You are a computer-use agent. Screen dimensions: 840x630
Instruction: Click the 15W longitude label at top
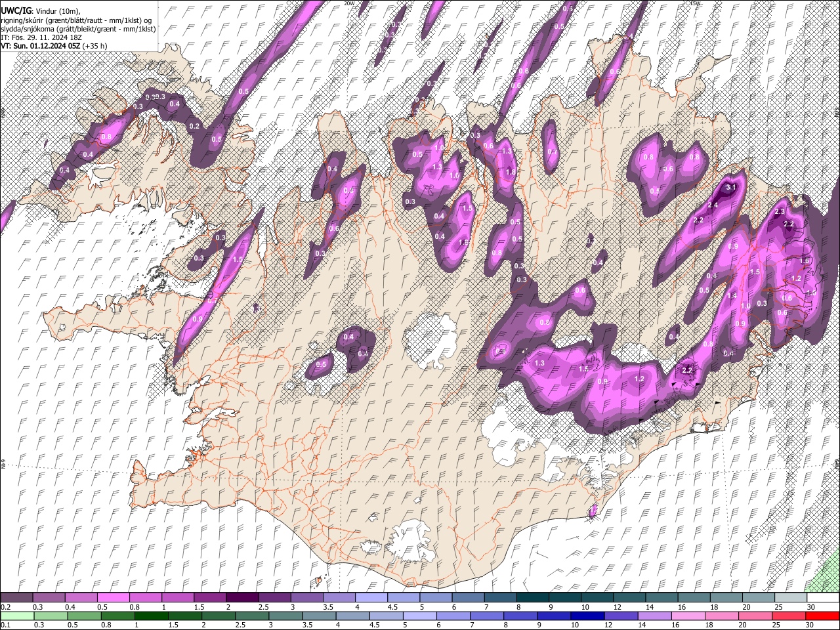695,3
